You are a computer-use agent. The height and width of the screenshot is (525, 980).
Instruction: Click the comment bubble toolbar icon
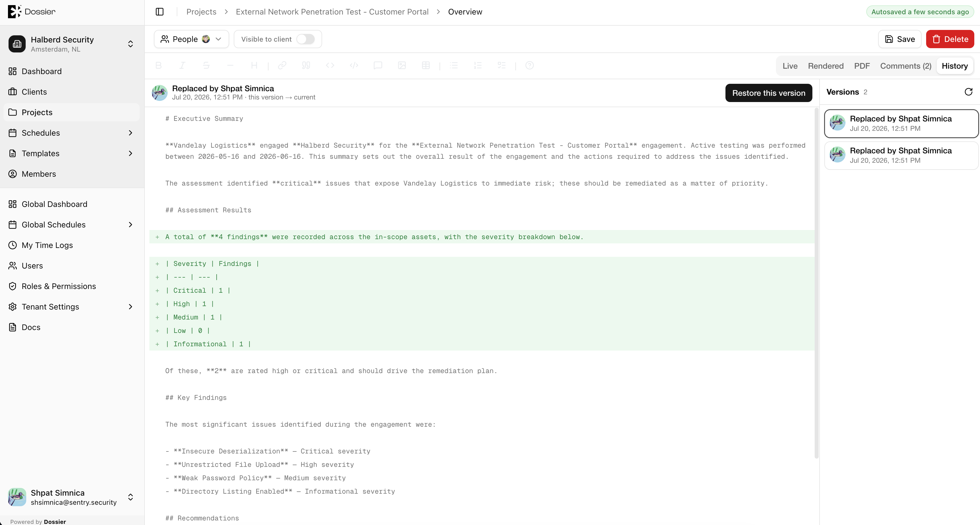pyautogui.click(x=378, y=66)
